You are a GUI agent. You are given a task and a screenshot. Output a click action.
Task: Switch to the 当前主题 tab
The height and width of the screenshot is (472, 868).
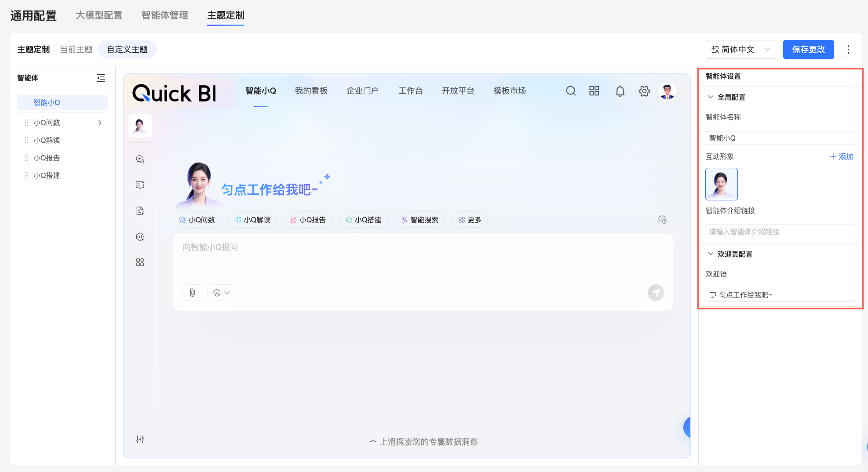coord(77,50)
